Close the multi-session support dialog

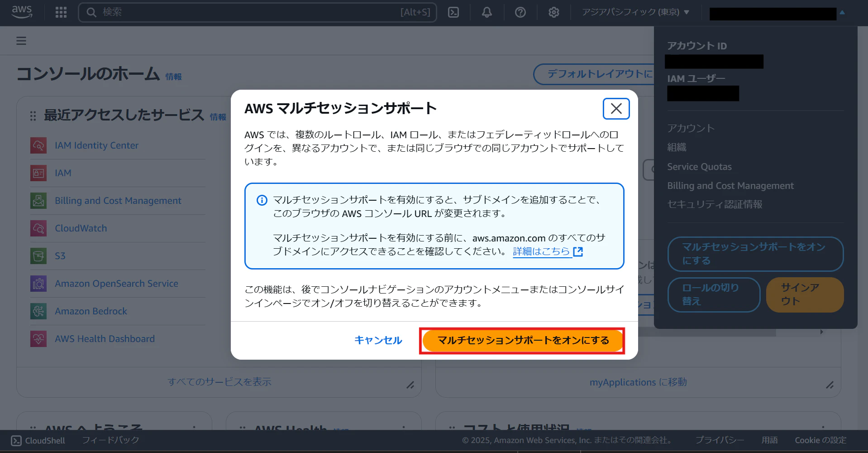(616, 109)
